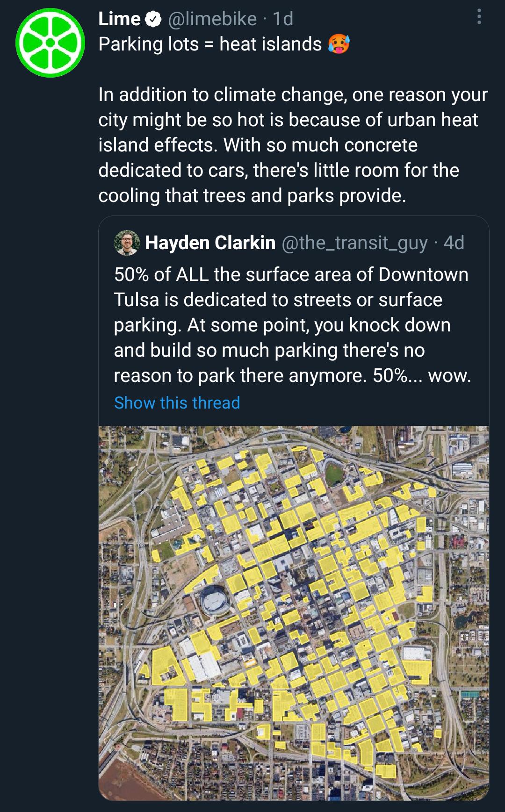Click the 4d timestamp on quoted tweet
The width and height of the screenshot is (505, 812).
point(454,243)
